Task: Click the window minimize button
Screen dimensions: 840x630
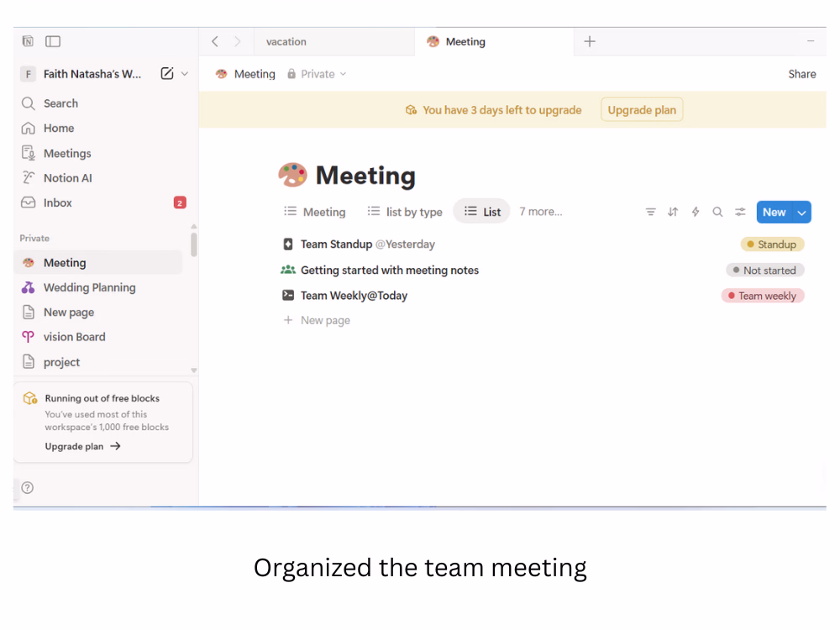Action: coord(811,41)
